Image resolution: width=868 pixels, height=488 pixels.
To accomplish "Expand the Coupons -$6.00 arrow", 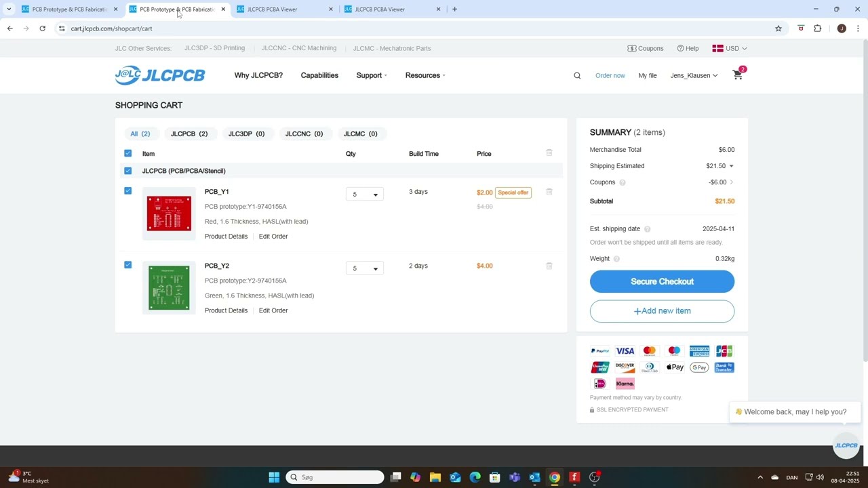I will click(x=731, y=182).
